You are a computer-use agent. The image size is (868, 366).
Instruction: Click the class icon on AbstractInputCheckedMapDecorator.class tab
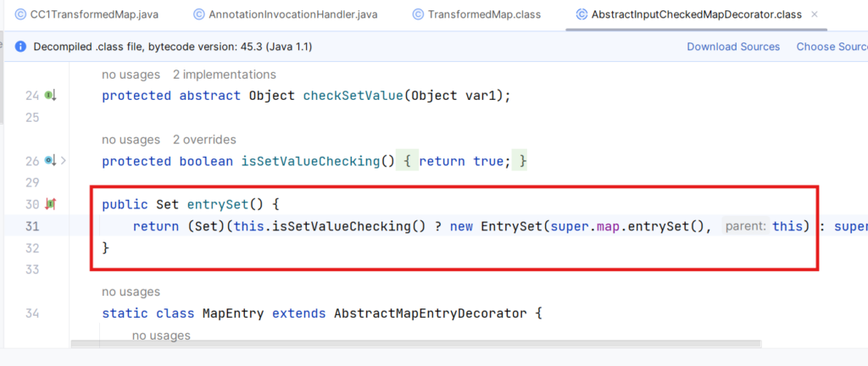pos(581,14)
